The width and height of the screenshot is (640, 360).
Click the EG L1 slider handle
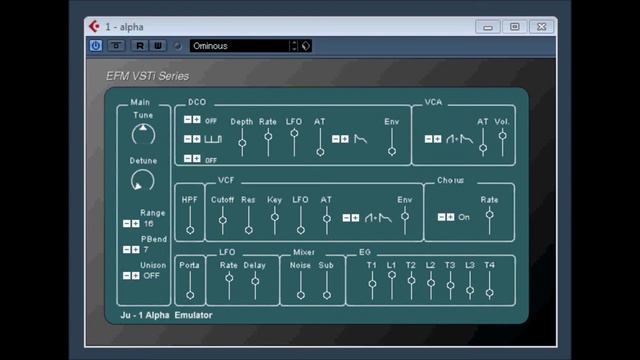(392, 275)
